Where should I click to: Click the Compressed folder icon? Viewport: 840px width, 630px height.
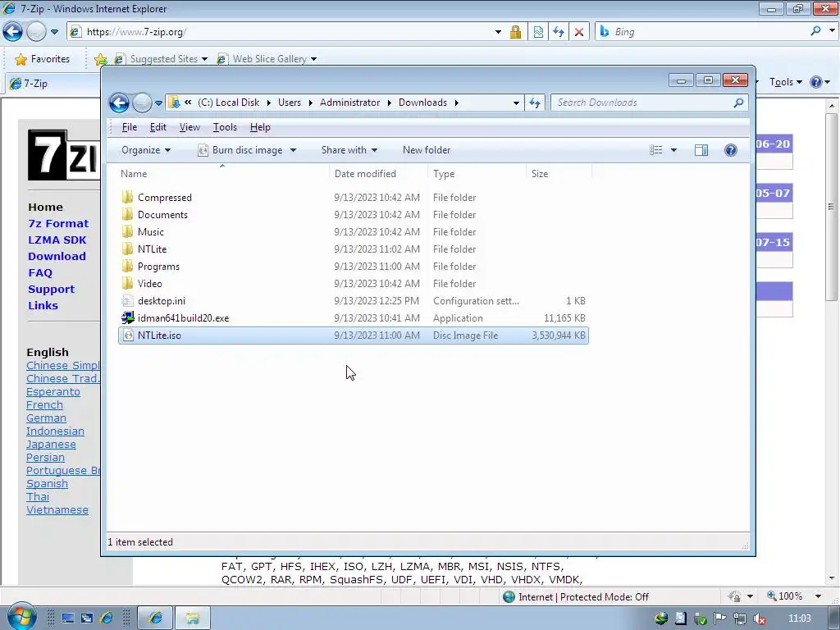pos(127,197)
